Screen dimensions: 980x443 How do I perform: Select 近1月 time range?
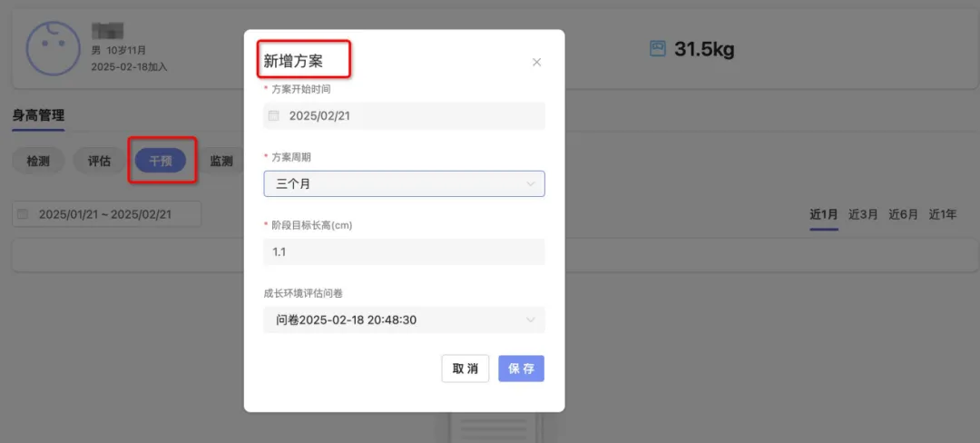(x=824, y=214)
